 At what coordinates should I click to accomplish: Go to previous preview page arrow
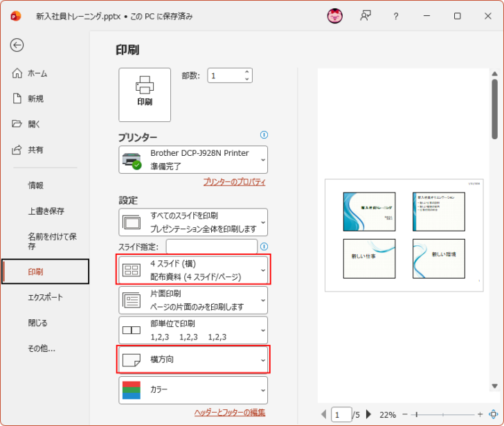click(324, 414)
